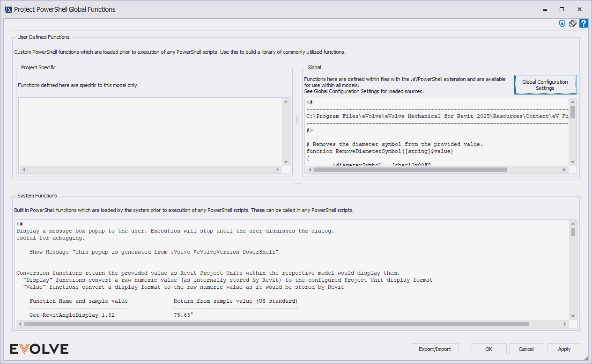Image resolution: width=592 pixels, height=364 pixels.
Task: Click inside the Global functions code box
Action: pos(437,131)
